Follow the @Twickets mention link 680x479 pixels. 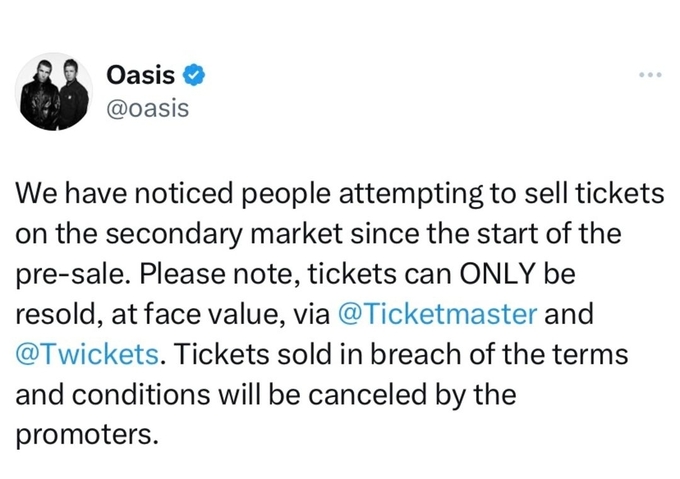pos(87,354)
